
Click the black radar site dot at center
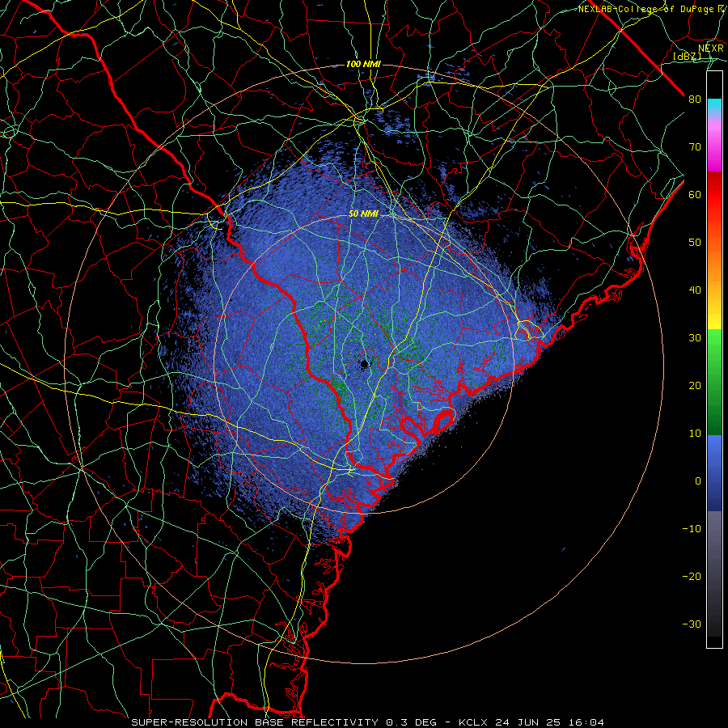[365, 364]
